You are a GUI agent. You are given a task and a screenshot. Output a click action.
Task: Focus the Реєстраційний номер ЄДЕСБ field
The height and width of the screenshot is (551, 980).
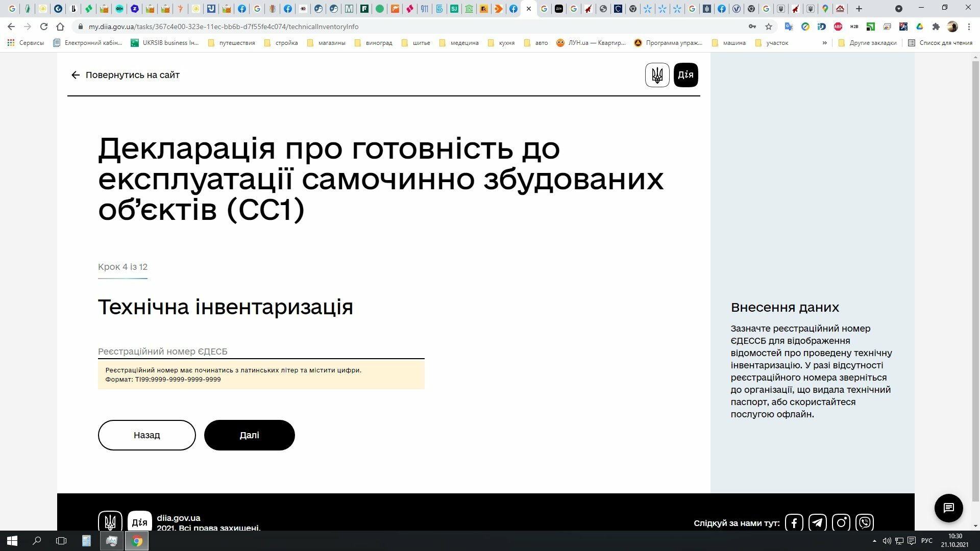pyautogui.click(x=261, y=351)
